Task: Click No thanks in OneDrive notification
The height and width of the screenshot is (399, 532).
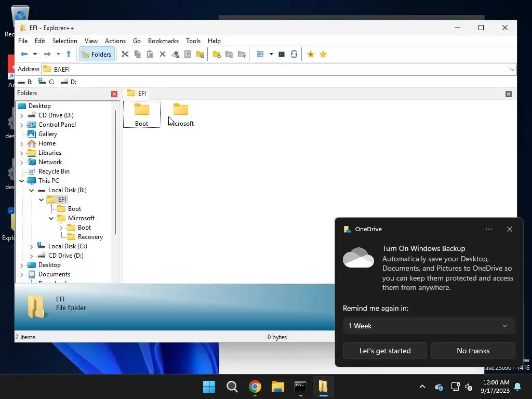Action: tap(473, 351)
